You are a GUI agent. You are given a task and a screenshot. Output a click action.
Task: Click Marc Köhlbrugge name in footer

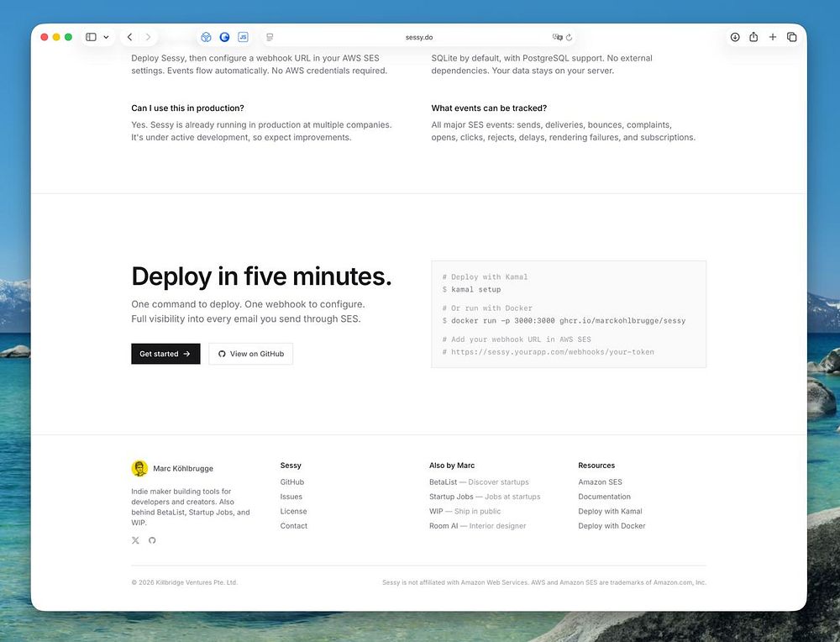coord(183,468)
